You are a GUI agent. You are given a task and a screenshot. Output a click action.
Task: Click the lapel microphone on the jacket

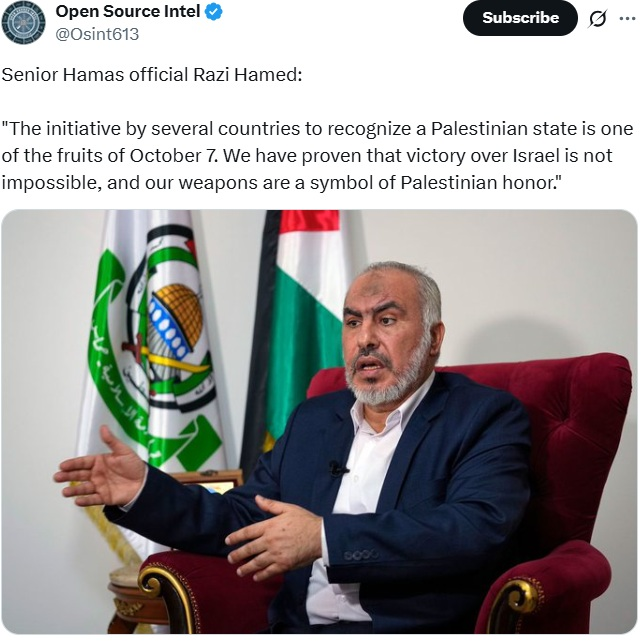tap(338, 467)
